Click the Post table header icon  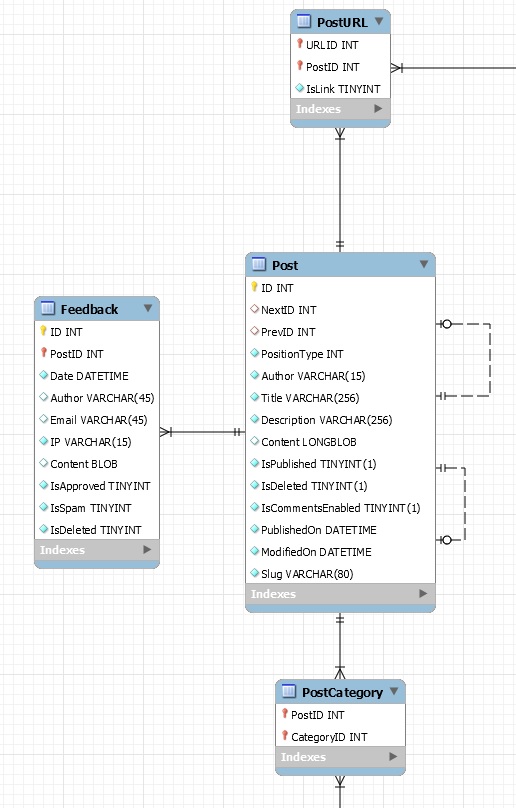click(x=259, y=264)
